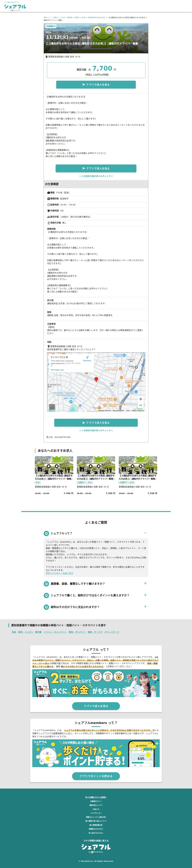Click the coffee cup 休憩時間 icon
192x868 pixels.
49,211
